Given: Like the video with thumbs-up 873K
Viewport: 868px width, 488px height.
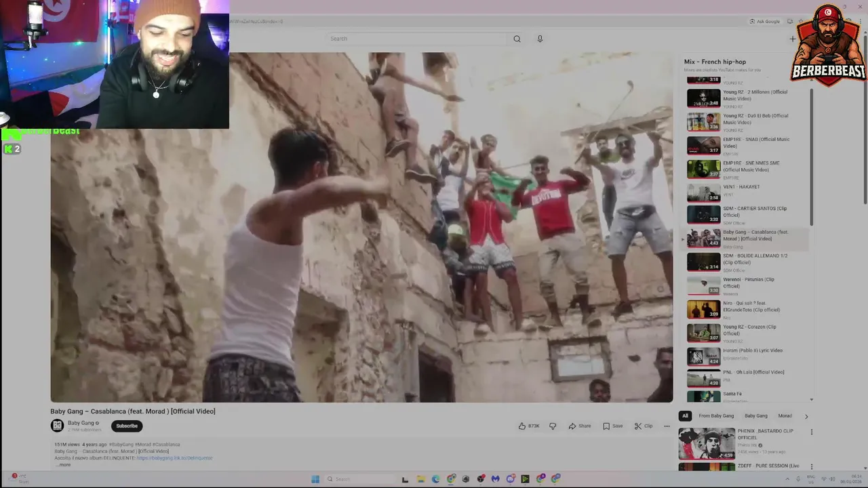Looking at the screenshot, I should tap(529, 426).
